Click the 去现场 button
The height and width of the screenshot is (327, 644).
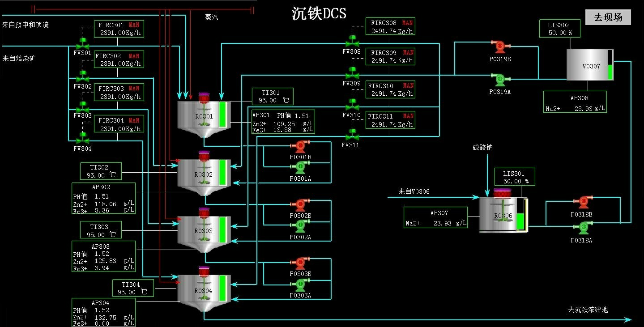pyautogui.click(x=608, y=17)
